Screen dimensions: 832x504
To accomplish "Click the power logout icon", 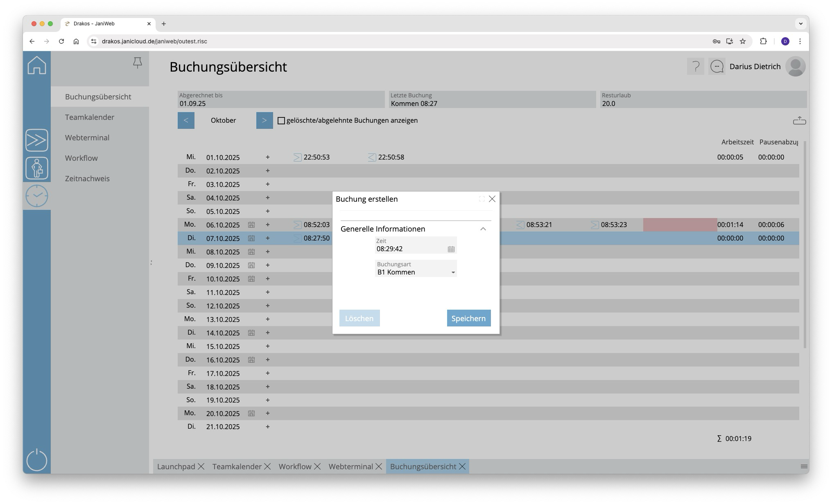I will (x=37, y=460).
